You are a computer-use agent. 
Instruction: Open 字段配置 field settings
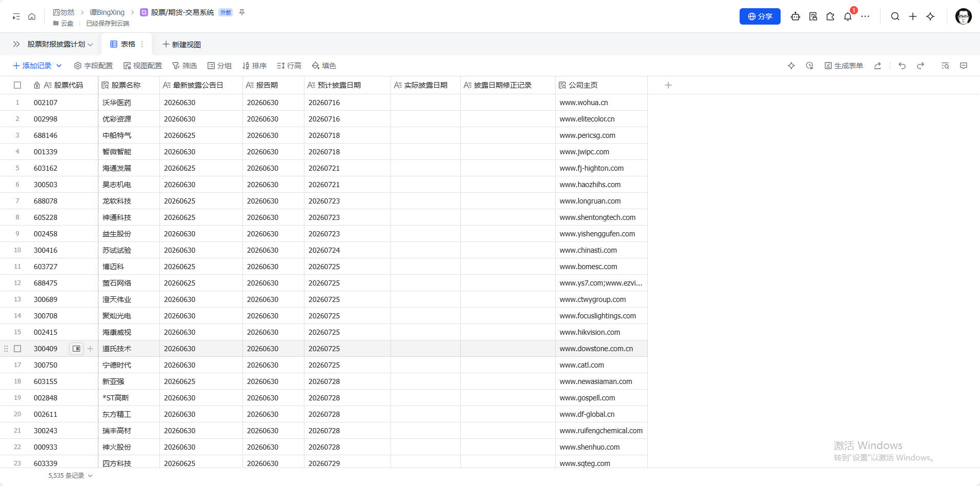[93, 66]
